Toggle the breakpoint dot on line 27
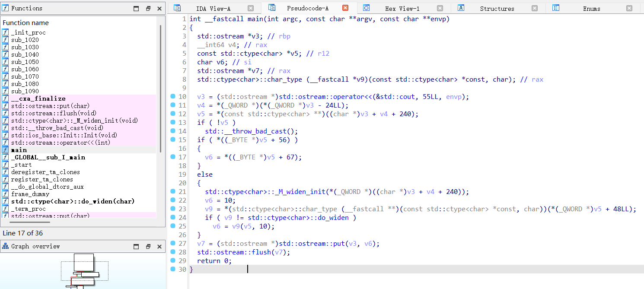The height and width of the screenshot is (289, 644). (x=173, y=244)
